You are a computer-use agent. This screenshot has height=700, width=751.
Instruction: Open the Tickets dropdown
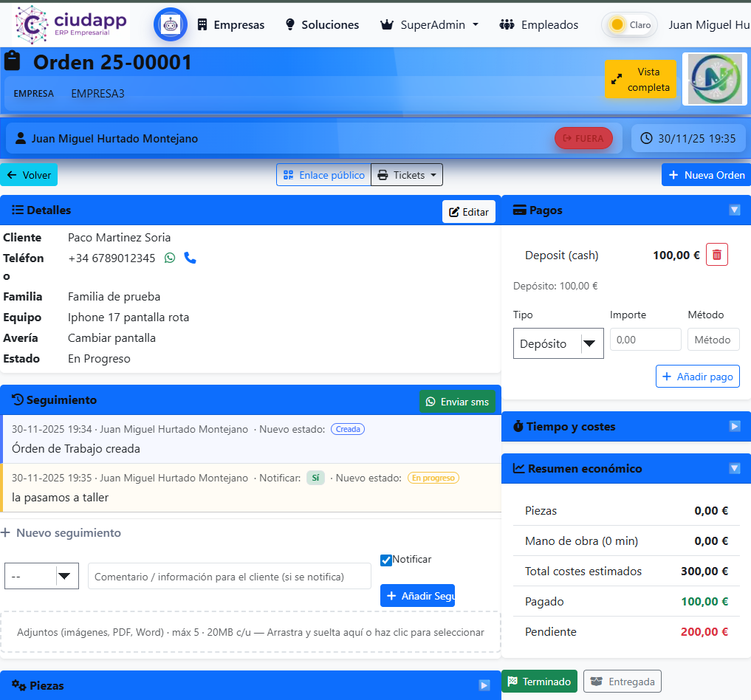(407, 174)
